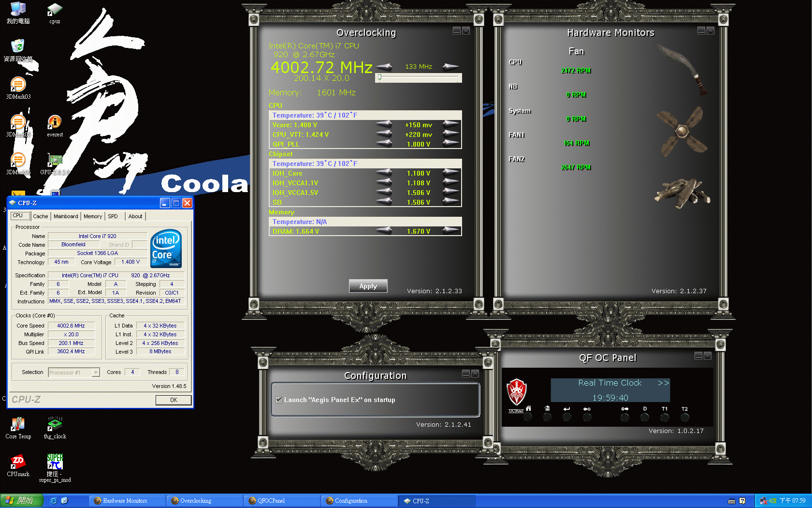Click Apply in Overclocking panel
The width and height of the screenshot is (812, 508).
[x=368, y=286]
